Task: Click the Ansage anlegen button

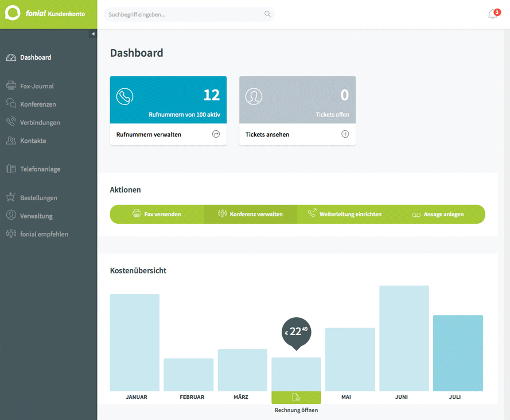Action: [x=438, y=214]
